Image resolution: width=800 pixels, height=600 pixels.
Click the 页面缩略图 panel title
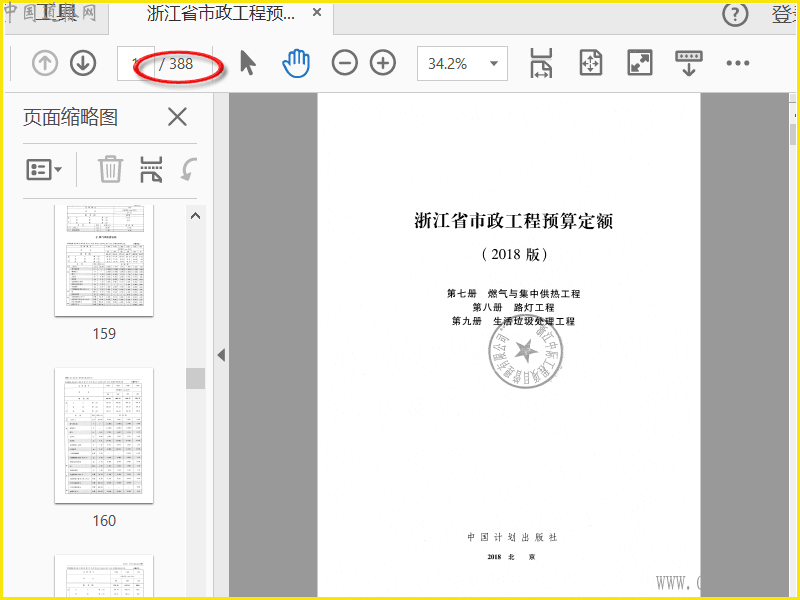pyautogui.click(x=70, y=117)
